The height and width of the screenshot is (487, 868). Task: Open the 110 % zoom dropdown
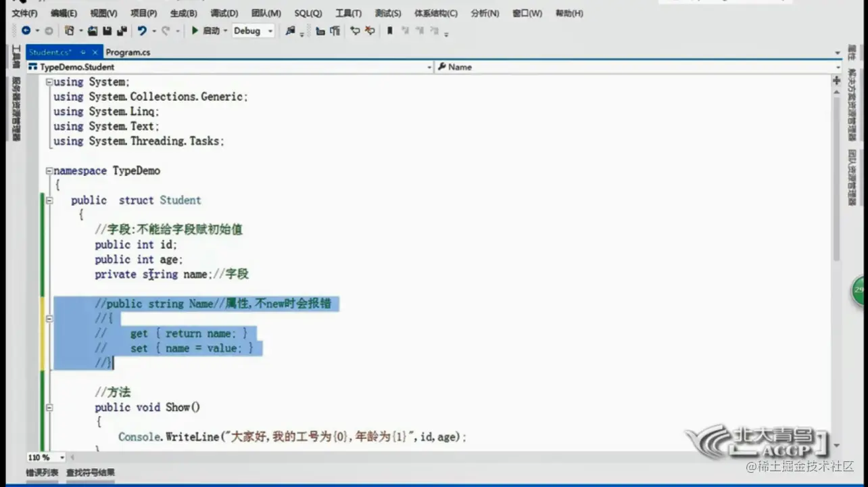point(46,457)
